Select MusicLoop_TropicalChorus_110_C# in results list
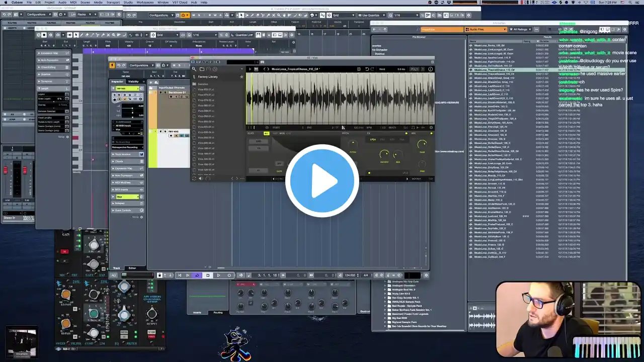 click(493, 70)
